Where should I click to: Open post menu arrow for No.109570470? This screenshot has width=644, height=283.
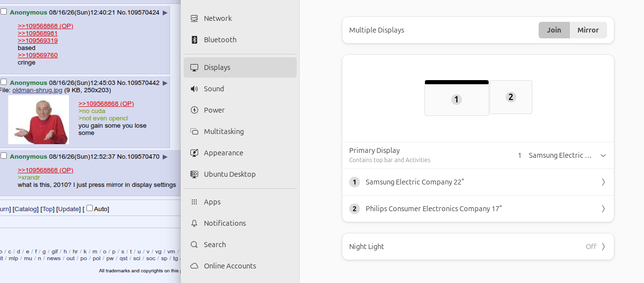click(x=165, y=157)
